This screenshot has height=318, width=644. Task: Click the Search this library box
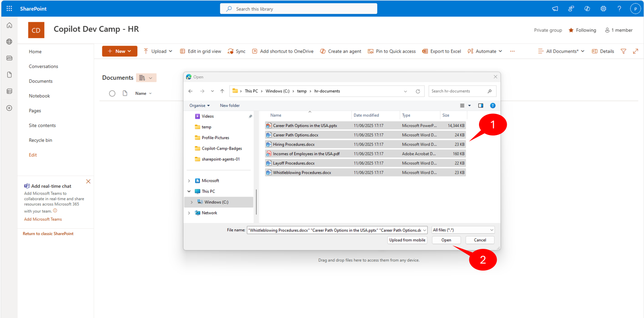(x=299, y=8)
